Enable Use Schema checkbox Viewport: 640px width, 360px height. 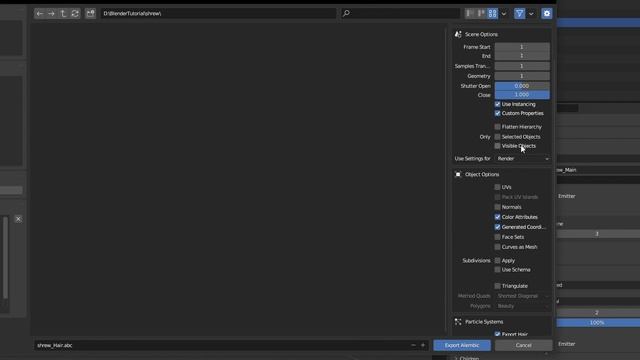[497, 270]
